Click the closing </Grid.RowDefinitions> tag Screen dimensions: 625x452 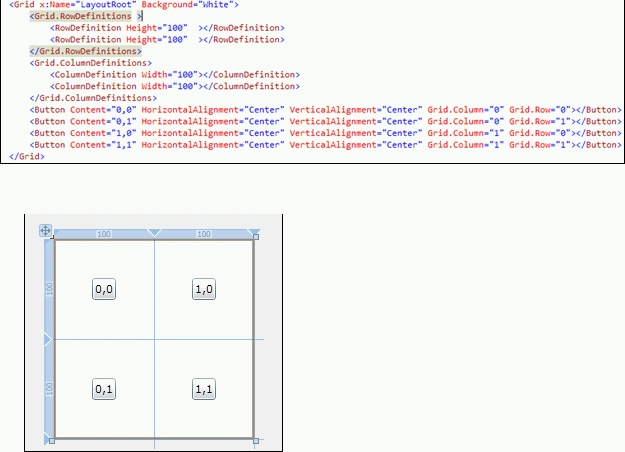pos(86,51)
